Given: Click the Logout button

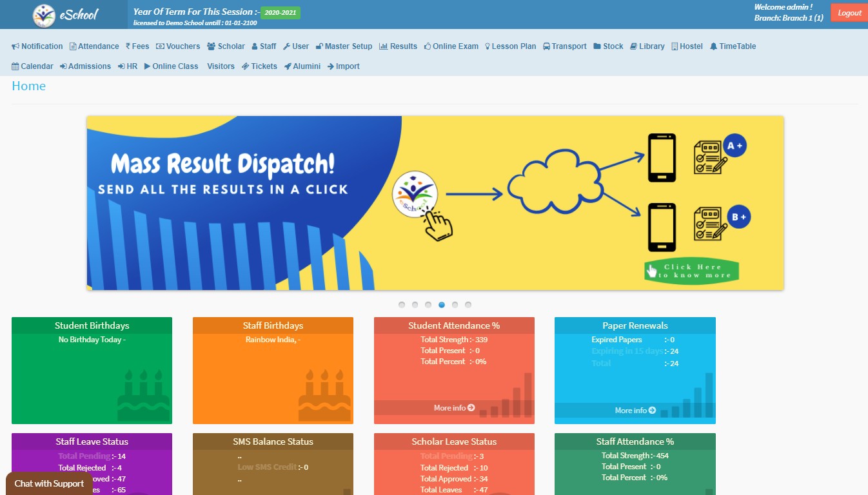Looking at the screenshot, I should (849, 13).
